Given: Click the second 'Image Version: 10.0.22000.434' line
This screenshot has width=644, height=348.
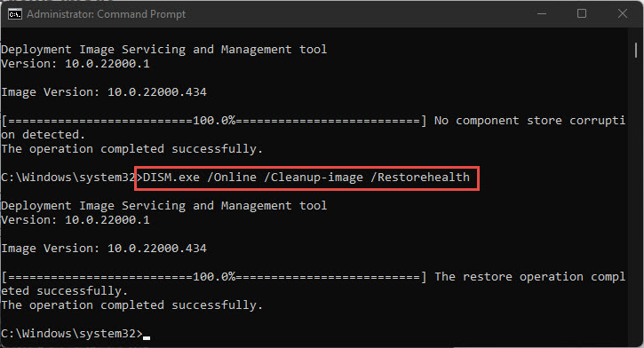Looking at the screenshot, I should (104, 249).
